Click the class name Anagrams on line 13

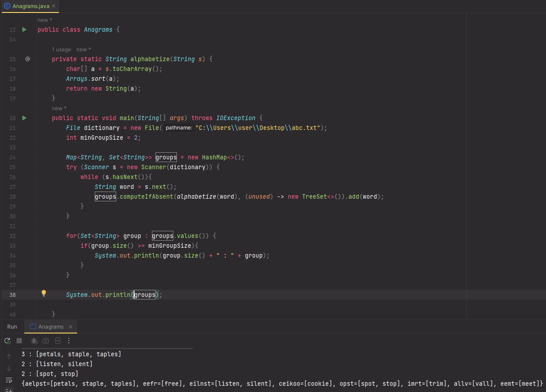click(98, 29)
